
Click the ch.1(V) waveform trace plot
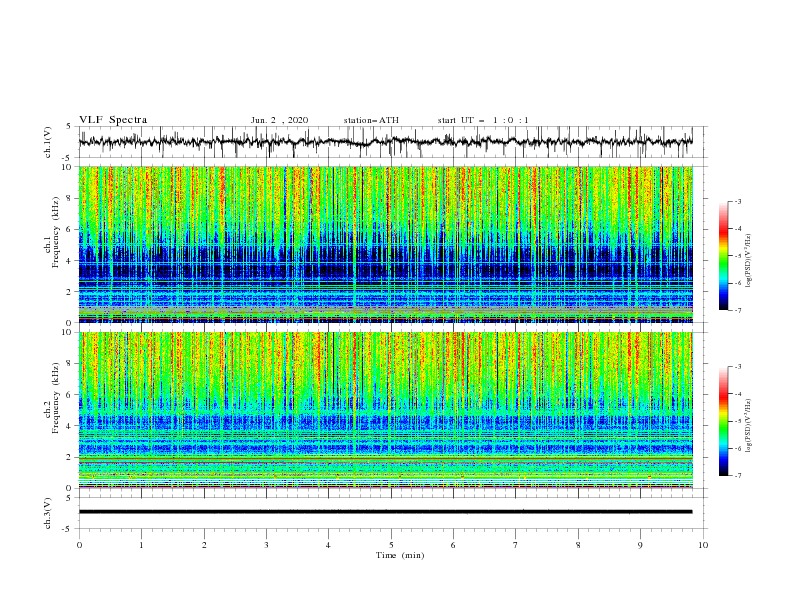(385, 142)
